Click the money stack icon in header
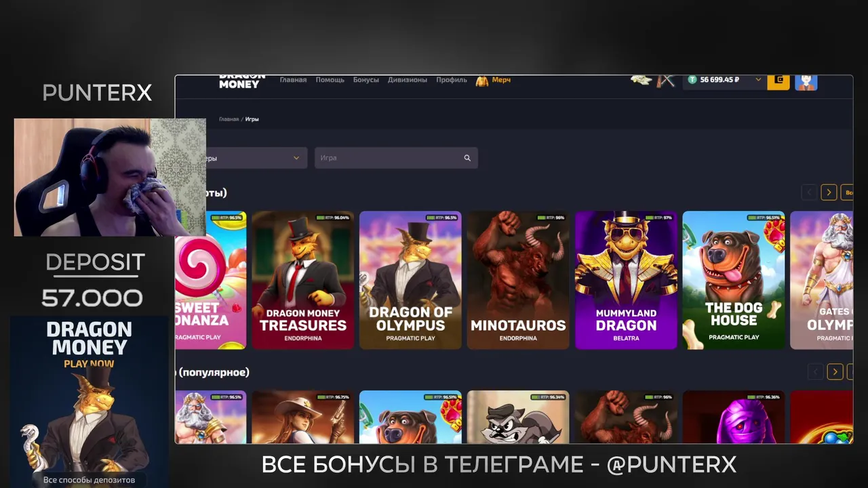 pyautogui.click(x=641, y=80)
